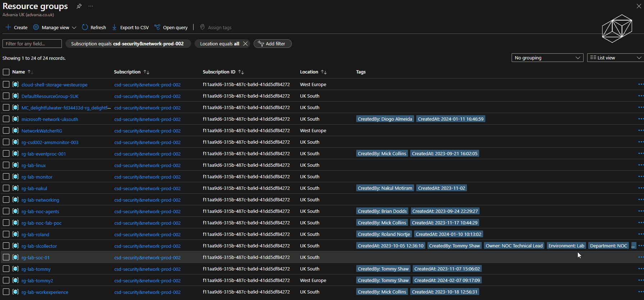Click the resource group icon for rg-lab-tommy
This screenshot has width=644, height=300.
click(x=15, y=269)
